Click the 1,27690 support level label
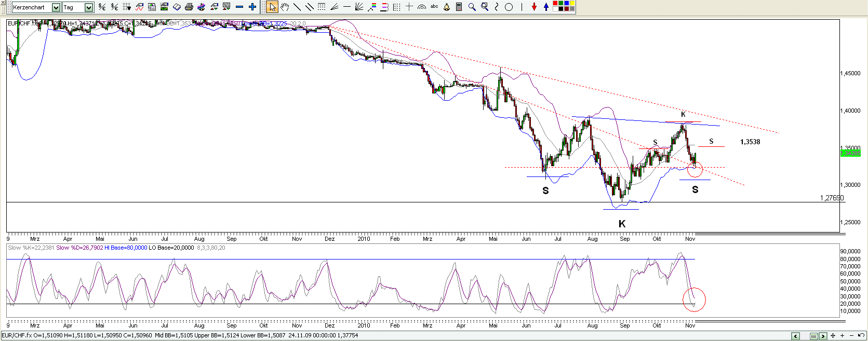868x341 pixels. (832, 198)
